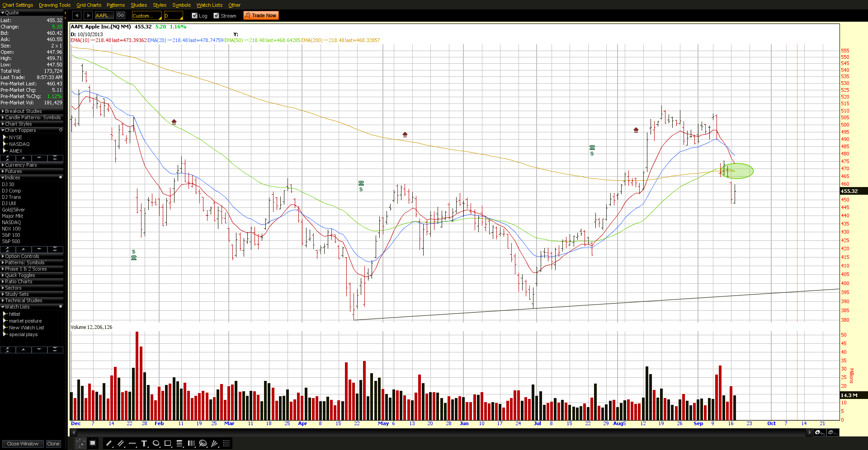Open the hitlist watch list

pyautogui.click(x=14, y=314)
